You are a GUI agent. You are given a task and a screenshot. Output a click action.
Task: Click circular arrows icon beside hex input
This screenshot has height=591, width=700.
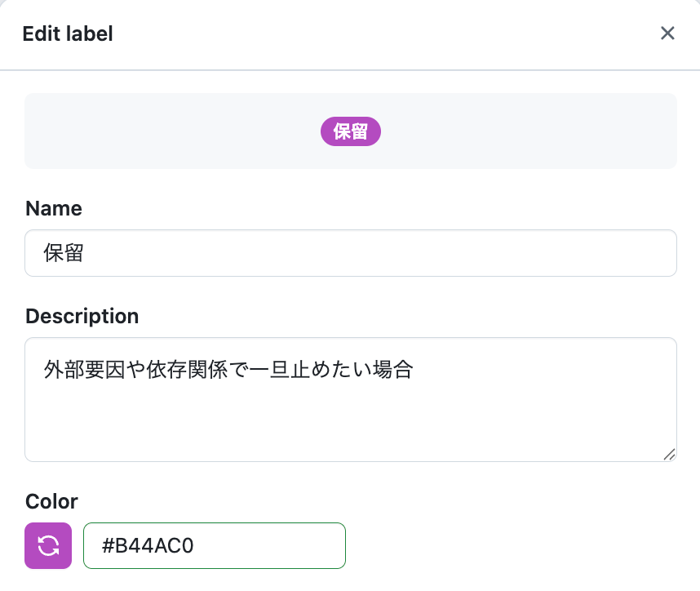pyautogui.click(x=48, y=545)
